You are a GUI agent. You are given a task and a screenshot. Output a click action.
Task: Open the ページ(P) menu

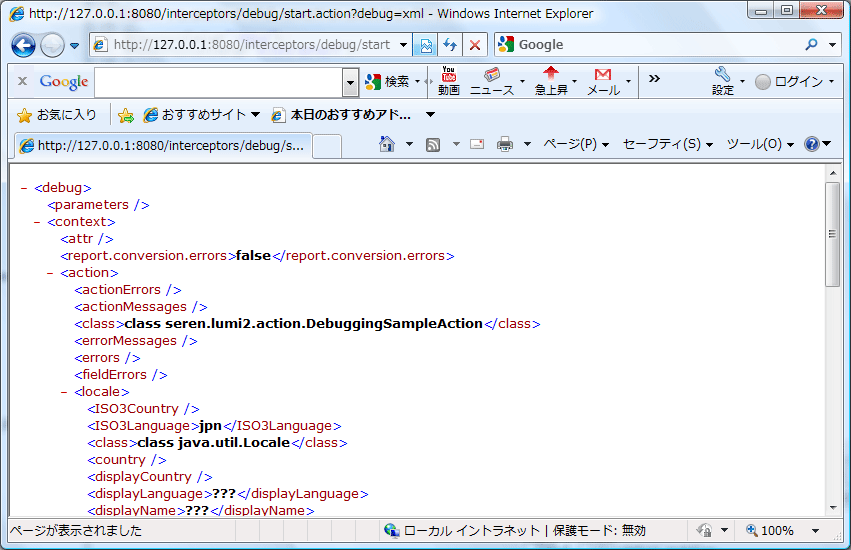click(576, 144)
